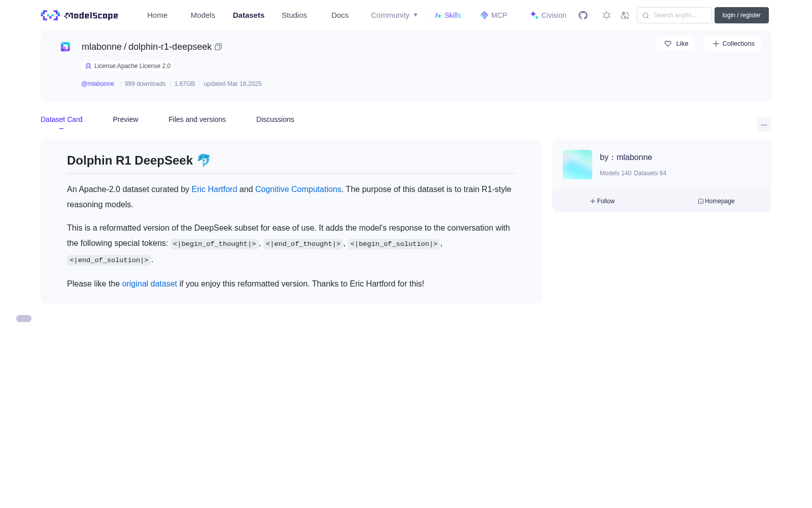Image resolution: width=812 pixels, height=508 pixels.
Task: Copy dataset name with the copy icon
Action: (218, 47)
